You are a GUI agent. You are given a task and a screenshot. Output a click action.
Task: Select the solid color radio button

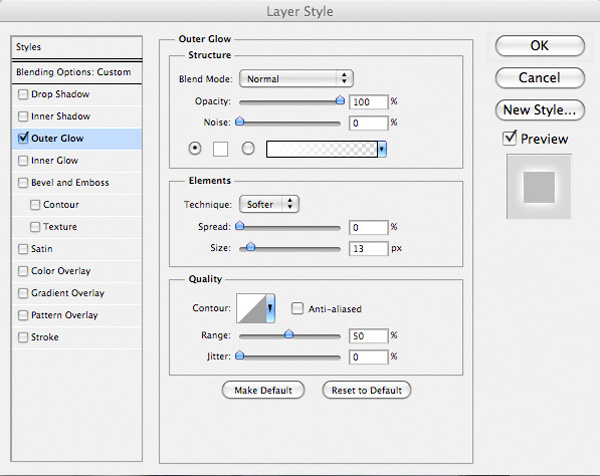tap(196, 148)
